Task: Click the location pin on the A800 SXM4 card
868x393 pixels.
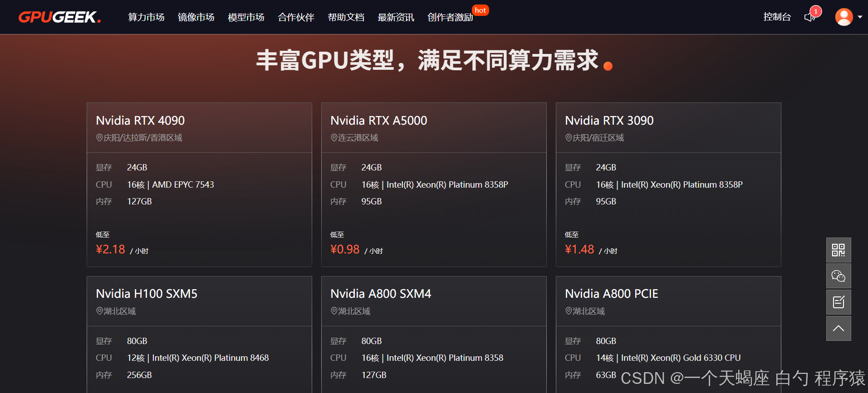Action: point(334,311)
